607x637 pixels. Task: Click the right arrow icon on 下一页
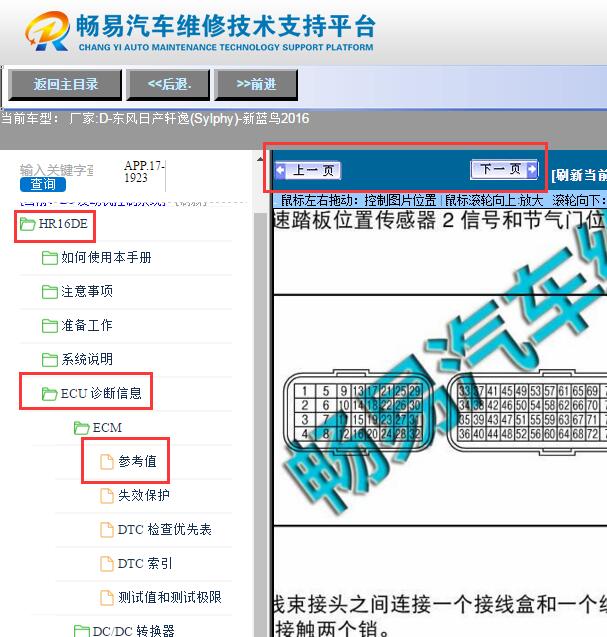pyautogui.click(x=531, y=169)
